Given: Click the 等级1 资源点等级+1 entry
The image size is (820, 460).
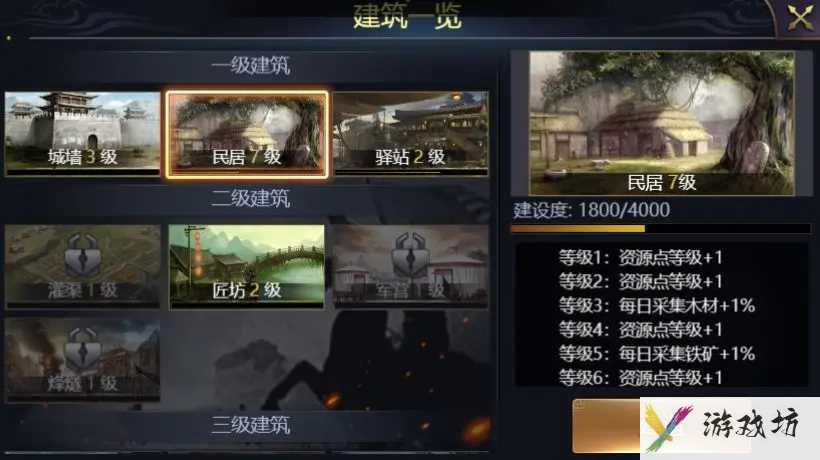Looking at the screenshot, I should click(641, 257).
